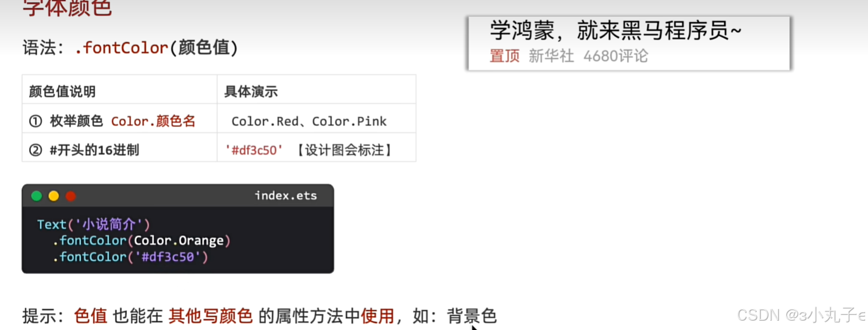Click the red dot in code window
Screen dimensions: 868x330
(x=70, y=196)
